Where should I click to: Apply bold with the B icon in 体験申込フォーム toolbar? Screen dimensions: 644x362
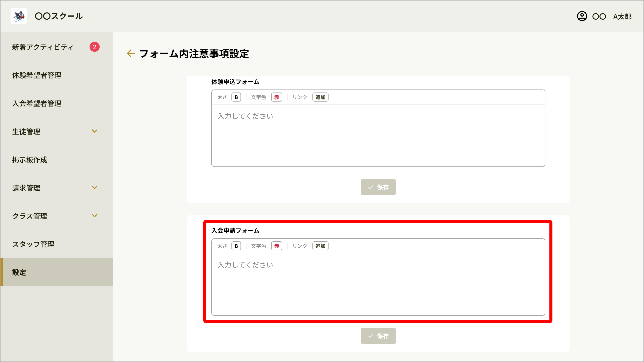(236, 97)
